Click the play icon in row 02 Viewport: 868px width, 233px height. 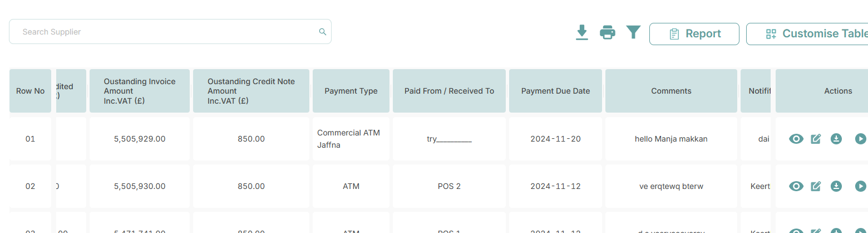point(860,186)
